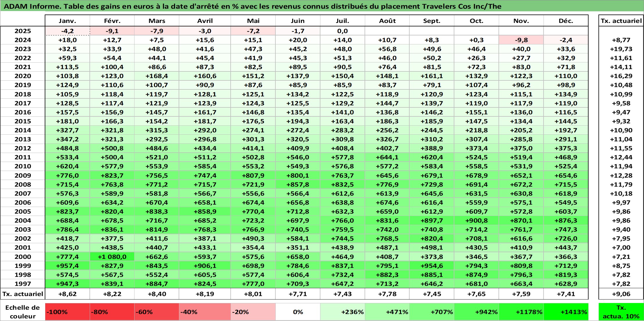Click the '+807,9' cell for May 2009
Image resolution: width=644 pixels, height=321 pixels.
click(253, 176)
